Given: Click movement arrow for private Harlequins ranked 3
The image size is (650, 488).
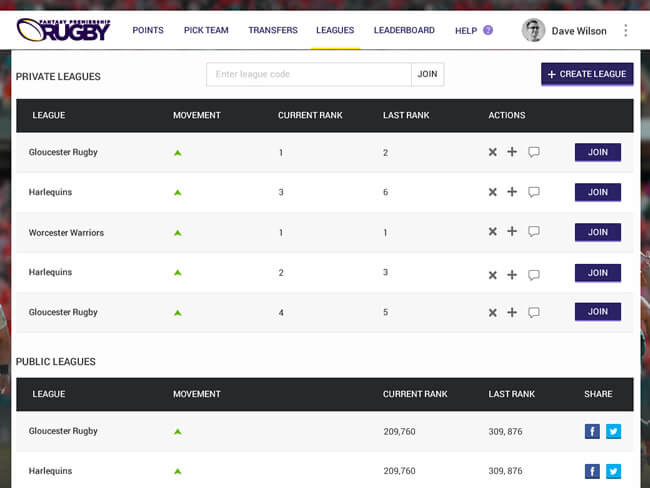Looking at the screenshot, I should (x=178, y=192).
